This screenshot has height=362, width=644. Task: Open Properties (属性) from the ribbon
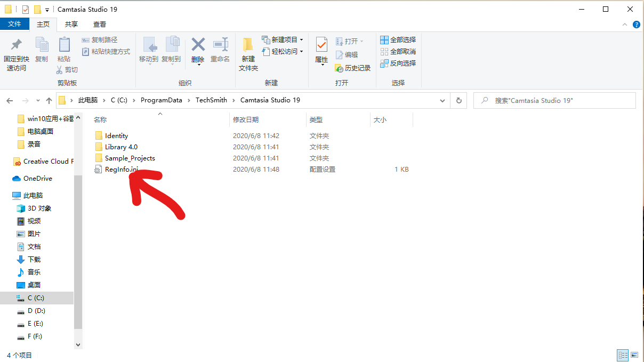tap(321, 48)
